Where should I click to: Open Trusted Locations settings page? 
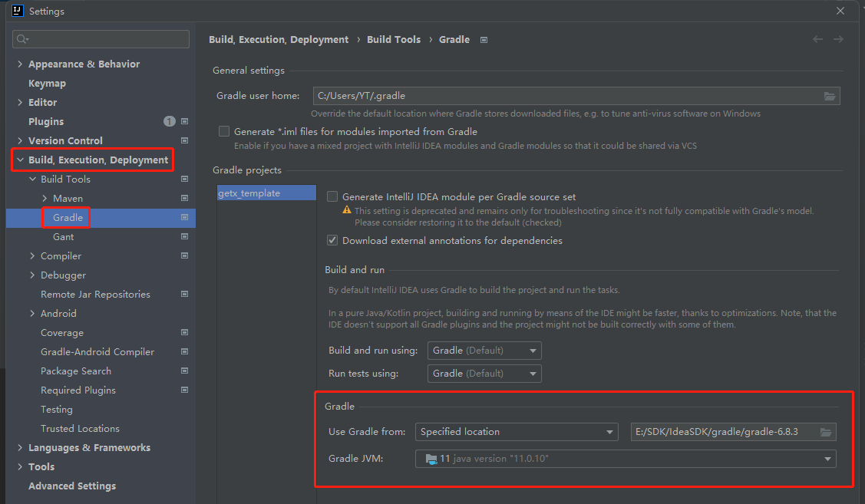80,429
